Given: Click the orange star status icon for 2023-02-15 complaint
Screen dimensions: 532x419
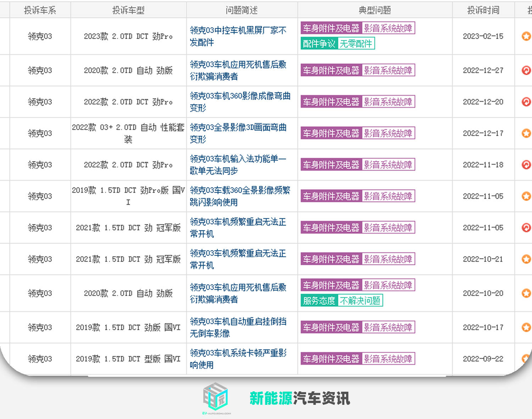Looking at the screenshot, I should (x=526, y=36).
